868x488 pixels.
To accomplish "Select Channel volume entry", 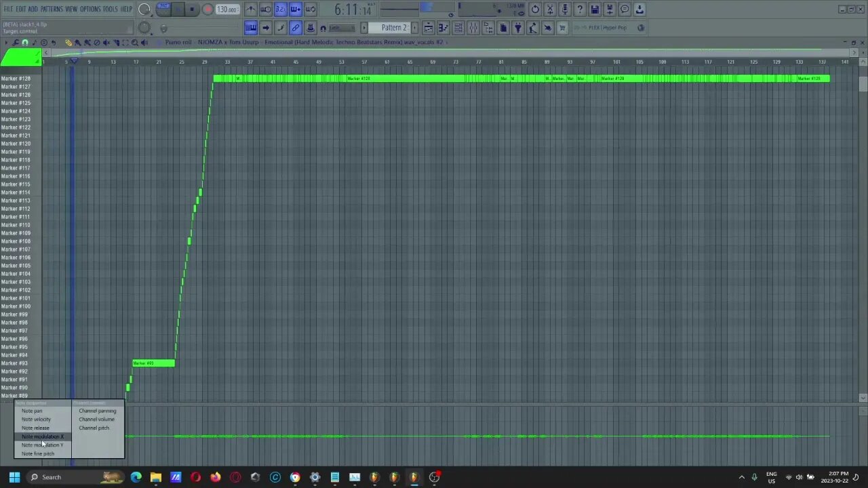I will coord(96,420).
